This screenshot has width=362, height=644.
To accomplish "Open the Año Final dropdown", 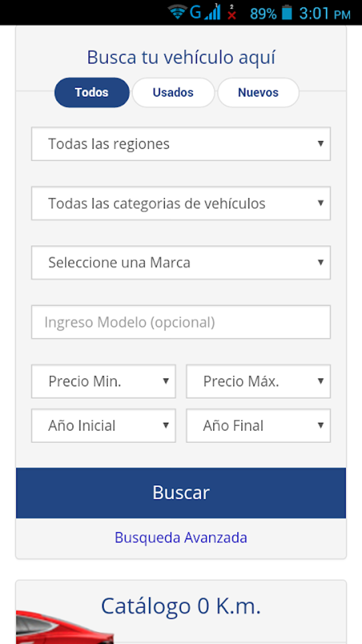I will 258,426.
